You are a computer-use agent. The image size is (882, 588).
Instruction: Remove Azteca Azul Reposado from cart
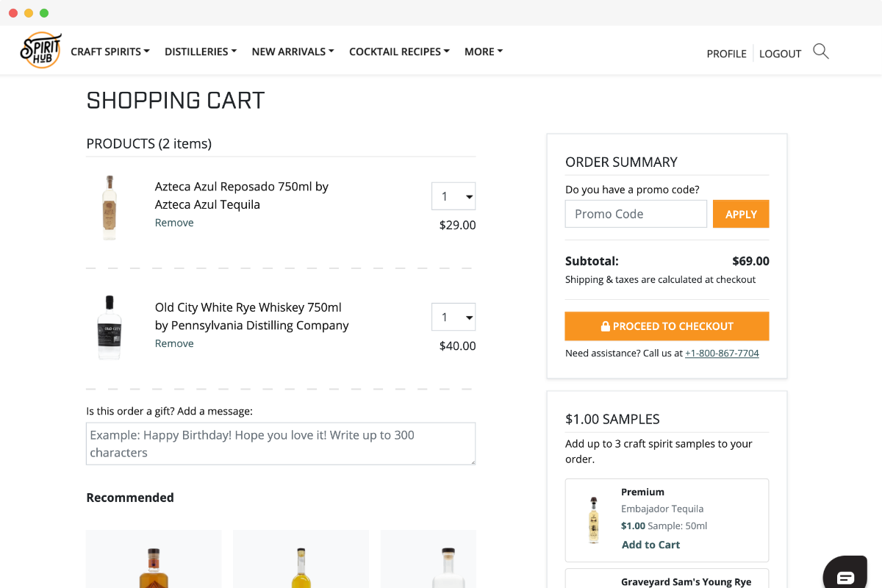tap(174, 223)
